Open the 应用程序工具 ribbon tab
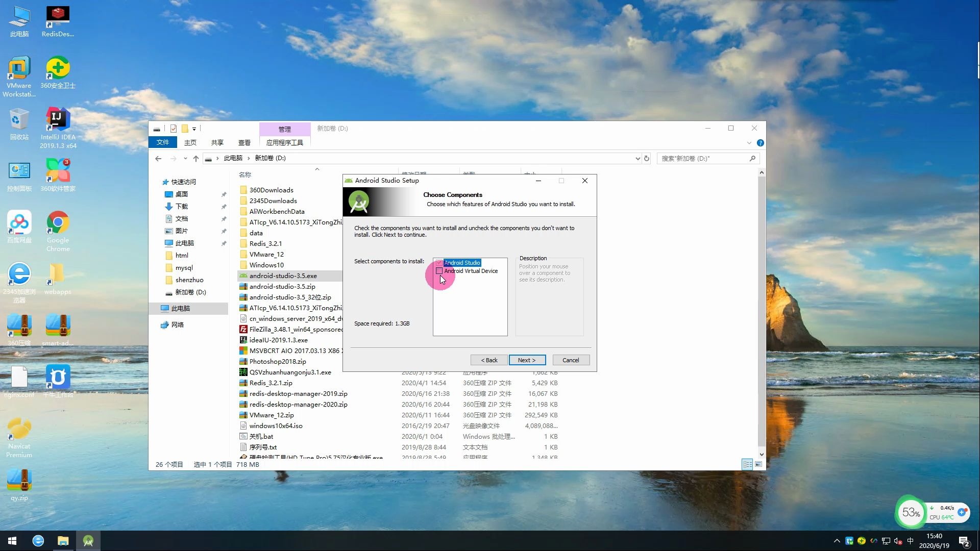The height and width of the screenshot is (551, 980). (285, 142)
